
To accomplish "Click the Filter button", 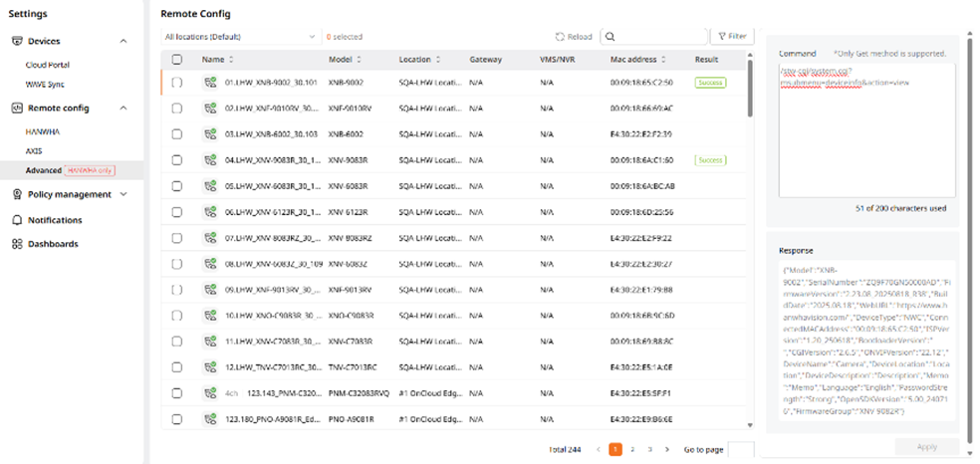I will (x=731, y=37).
